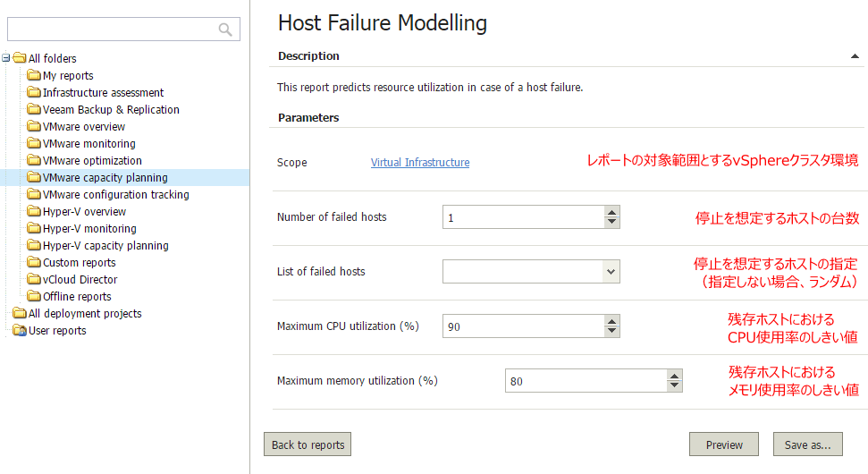Viewport: 868px width, 474px height.
Task: Click the All folders folder icon
Action: tap(20, 57)
